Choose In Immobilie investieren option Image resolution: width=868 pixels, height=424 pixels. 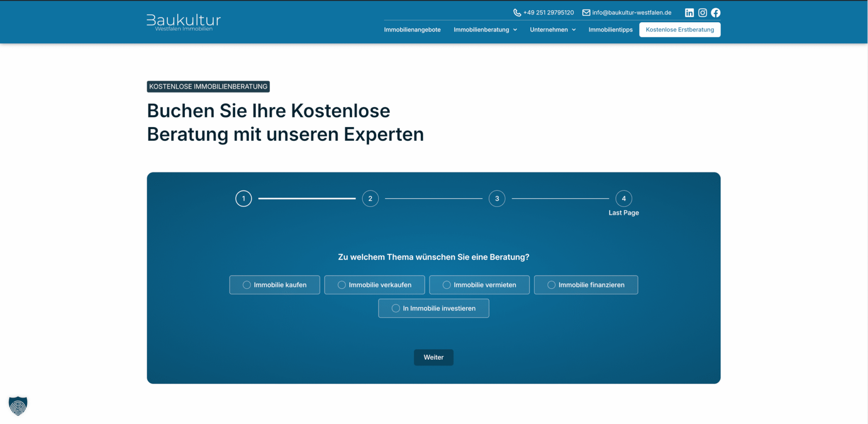(396, 308)
